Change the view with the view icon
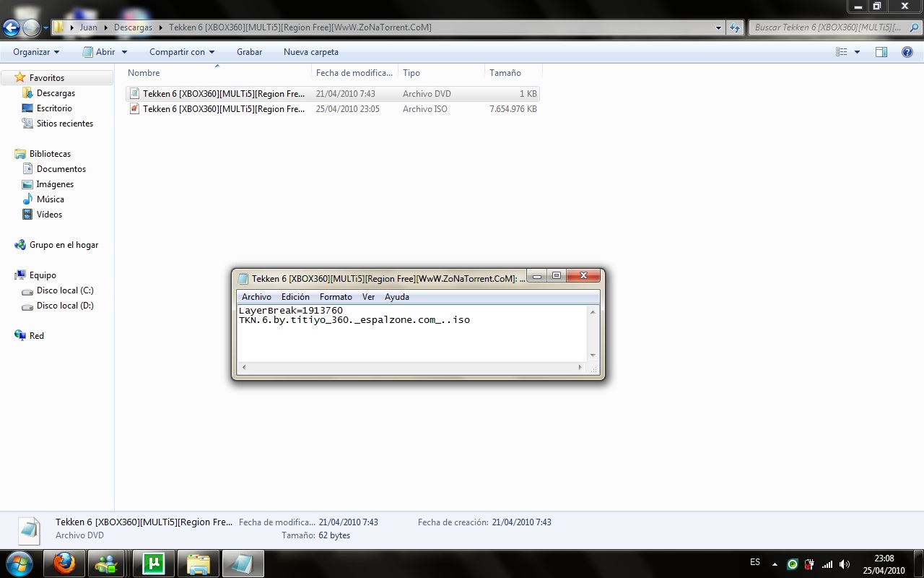 click(841, 52)
